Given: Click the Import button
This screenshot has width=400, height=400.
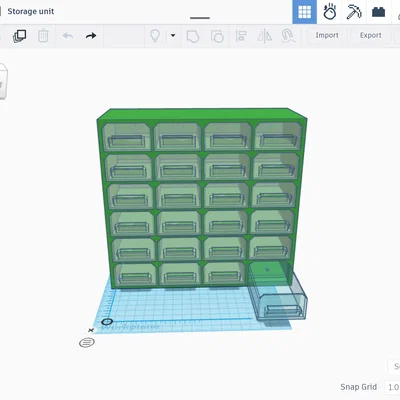Looking at the screenshot, I should coord(327,35).
